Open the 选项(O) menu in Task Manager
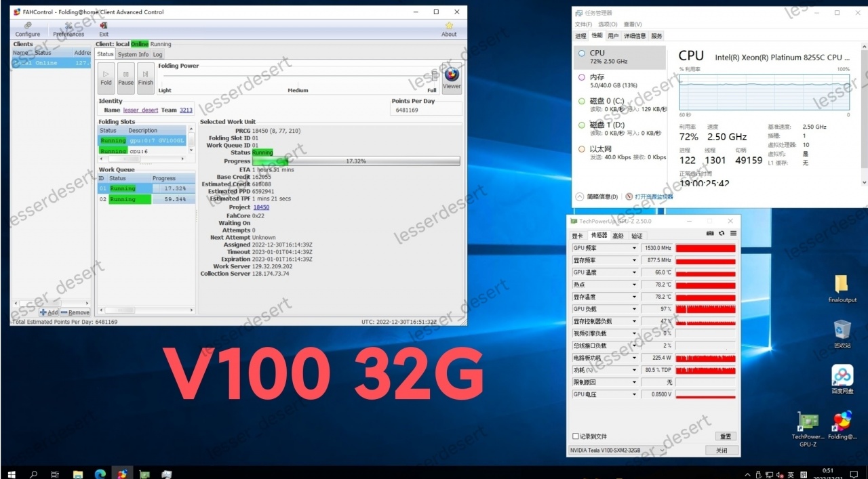 608,24
